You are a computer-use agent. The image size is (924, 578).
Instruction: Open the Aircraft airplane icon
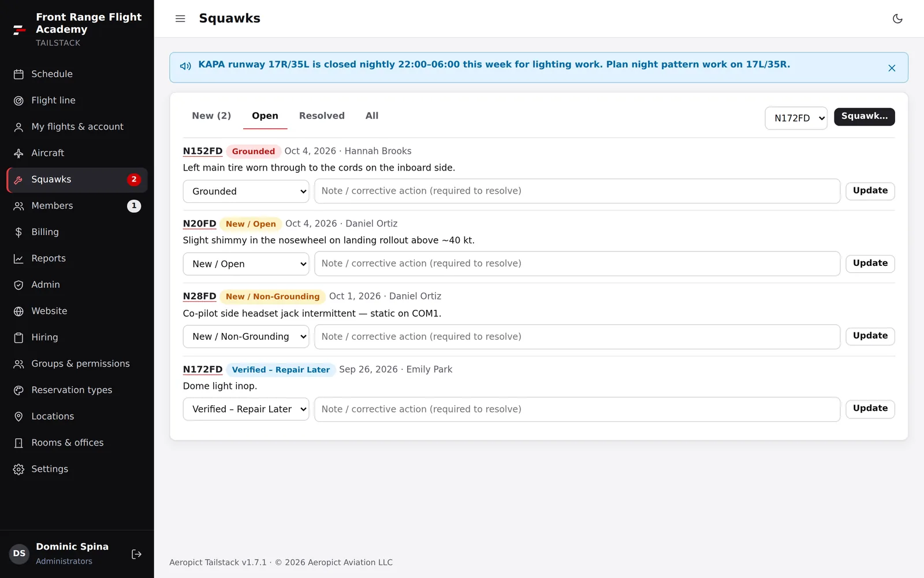point(18,153)
